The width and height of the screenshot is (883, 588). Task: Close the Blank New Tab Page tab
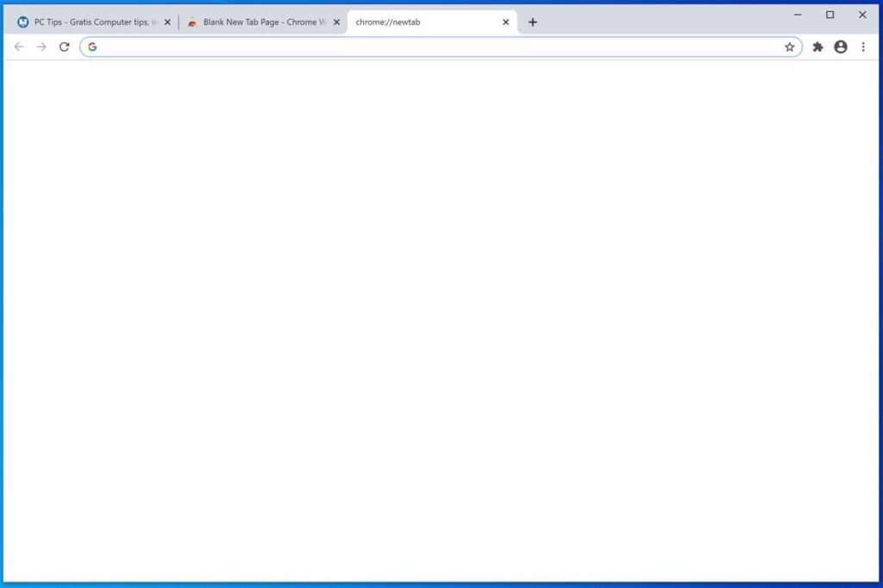pos(336,22)
